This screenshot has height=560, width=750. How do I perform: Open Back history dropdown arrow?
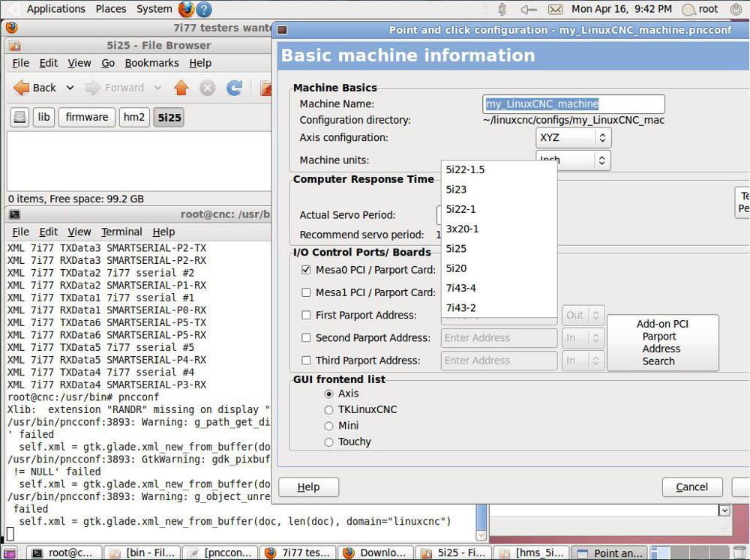pyautogui.click(x=70, y=88)
